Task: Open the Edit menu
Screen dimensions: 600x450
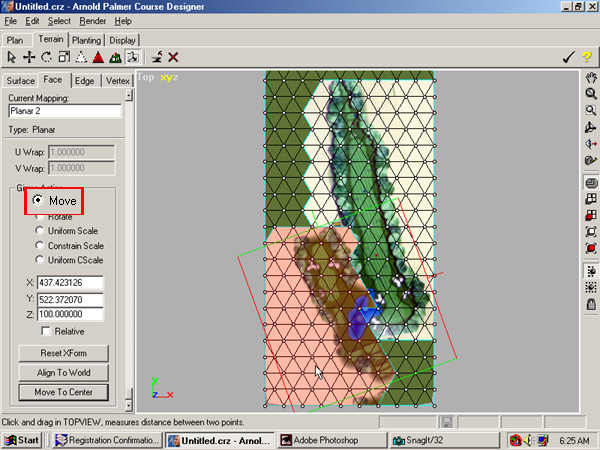Action: coord(32,21)
